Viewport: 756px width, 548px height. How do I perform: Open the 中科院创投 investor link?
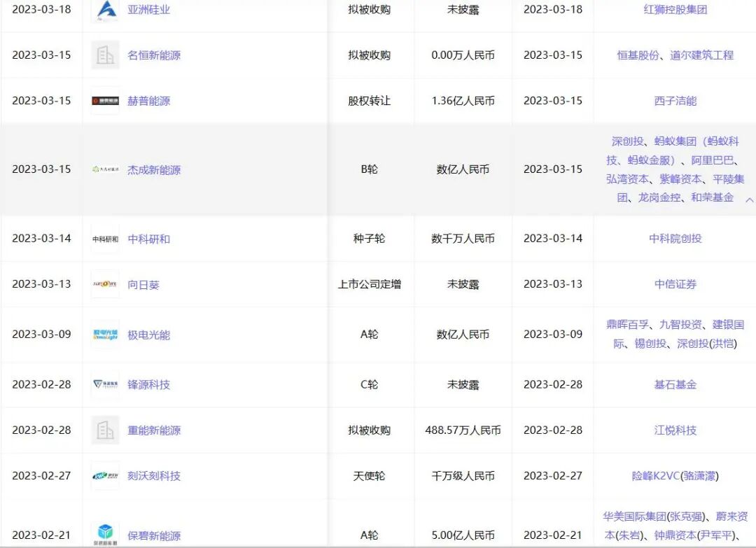coord(674,238)
